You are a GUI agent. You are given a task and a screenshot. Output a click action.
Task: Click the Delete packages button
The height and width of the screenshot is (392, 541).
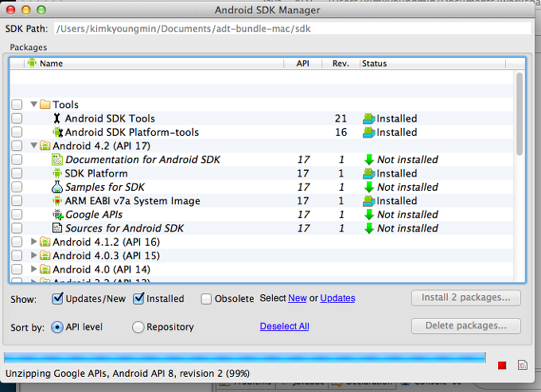coord(465,326)
